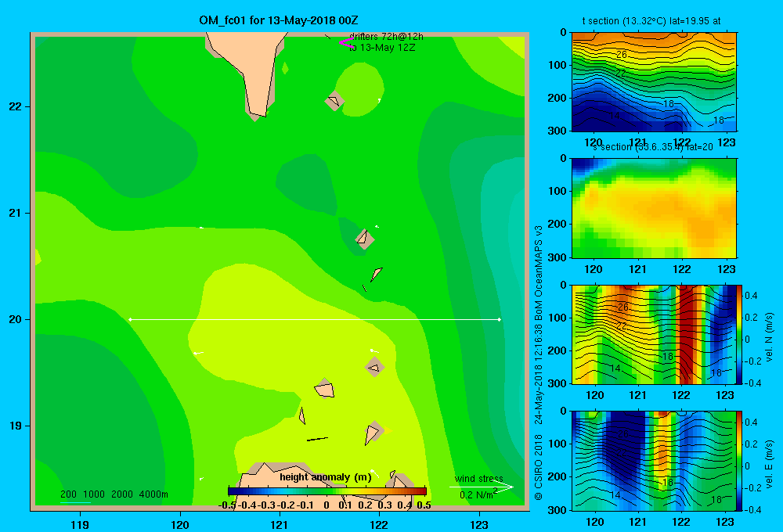Viewport: 783px width, 532px height.
Task: Open the eastward velocity section plot
Action: pyautogui.click(x=654, y=461)
